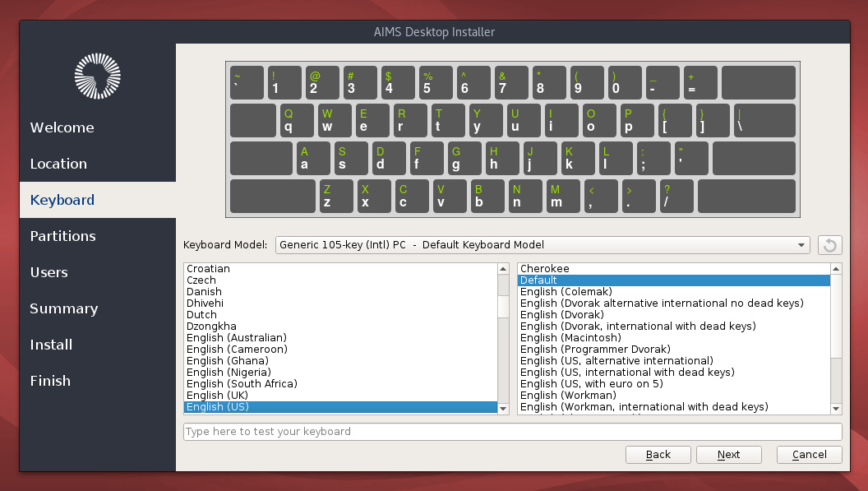
Task: Pick Dhivehi from the layout list
Action: tap(341, 303)
